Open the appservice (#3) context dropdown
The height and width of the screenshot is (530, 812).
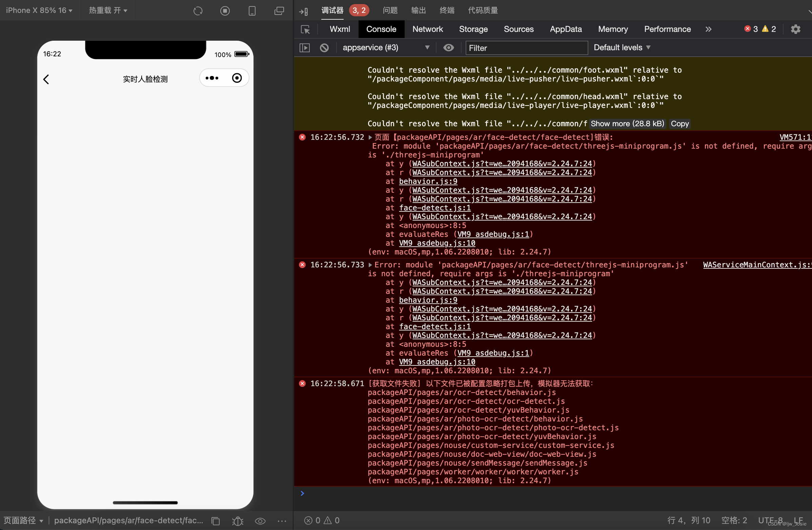pyautogui.click(x=386, y=48)
